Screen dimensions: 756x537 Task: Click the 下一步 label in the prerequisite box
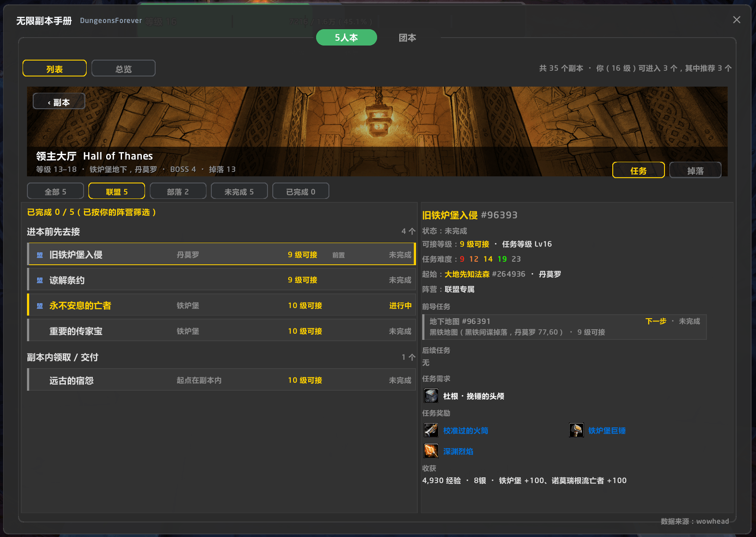tap(656, 321)
